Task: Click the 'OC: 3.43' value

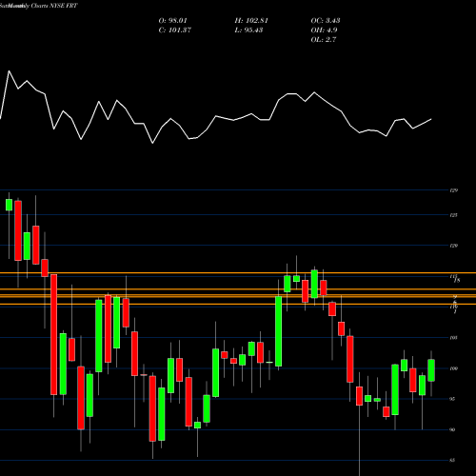Action: tap(326, 21)
